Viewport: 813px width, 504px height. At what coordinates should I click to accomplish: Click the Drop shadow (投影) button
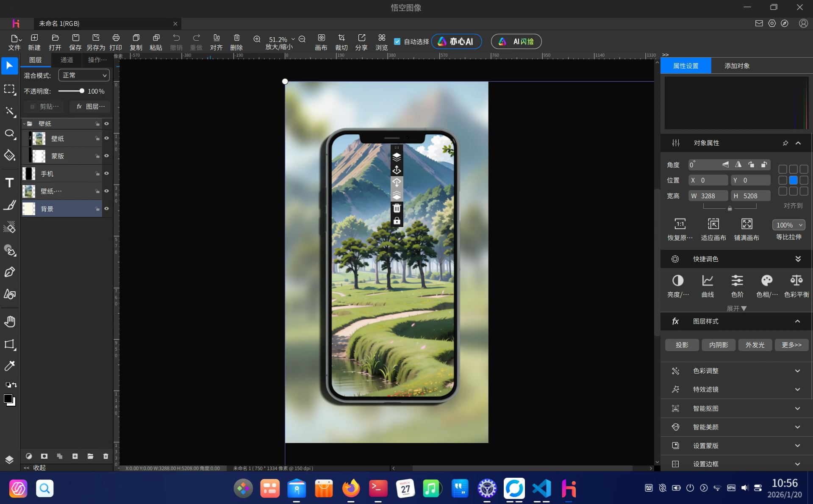click(x=682, y=345)
